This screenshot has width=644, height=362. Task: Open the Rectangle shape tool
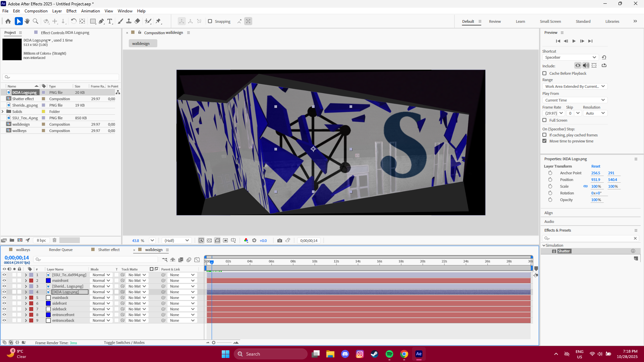click(93, 21)
